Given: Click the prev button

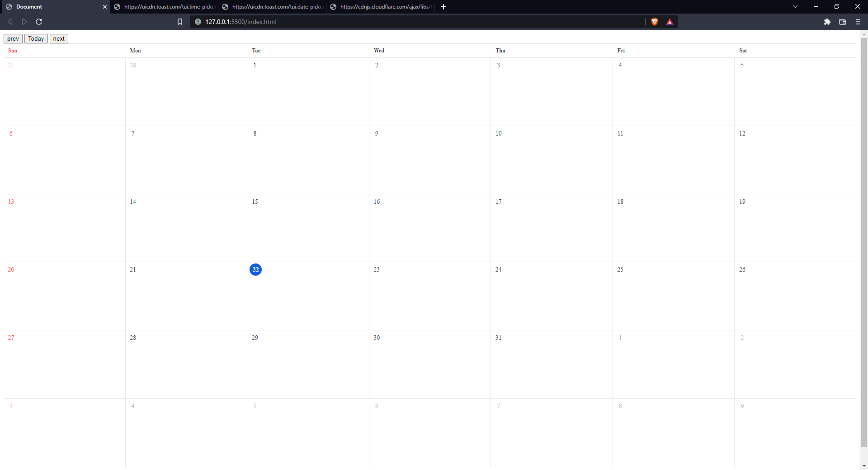Looking at the screenshot, I should coord(13,38).
